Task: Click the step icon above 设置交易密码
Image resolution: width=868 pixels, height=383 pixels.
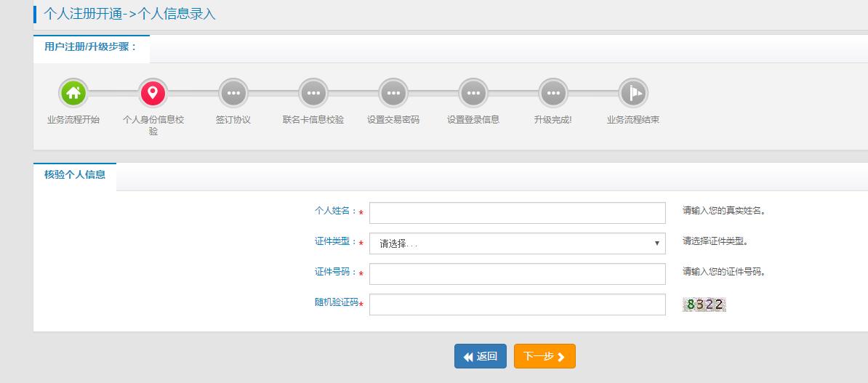Action: click(393, 93)
